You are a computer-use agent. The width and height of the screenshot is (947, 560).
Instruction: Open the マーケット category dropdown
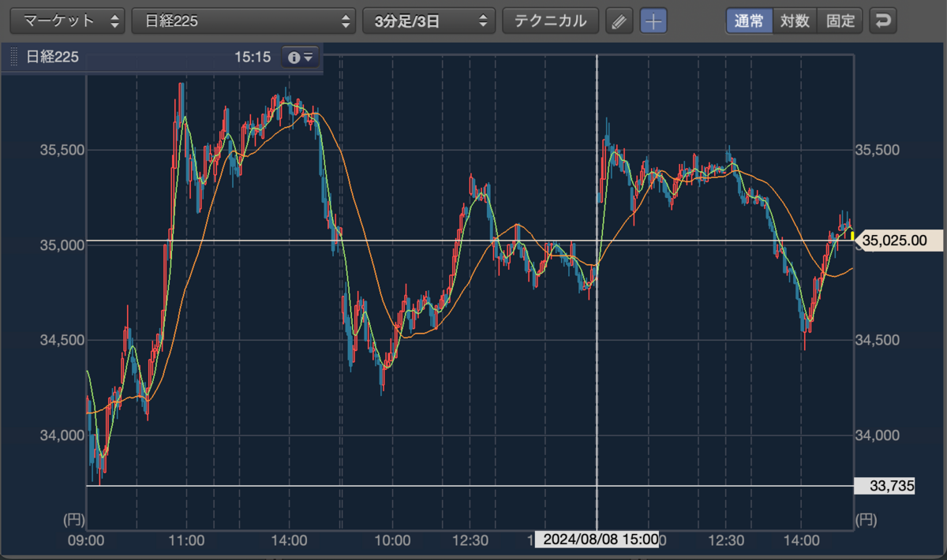coord(67,21)
